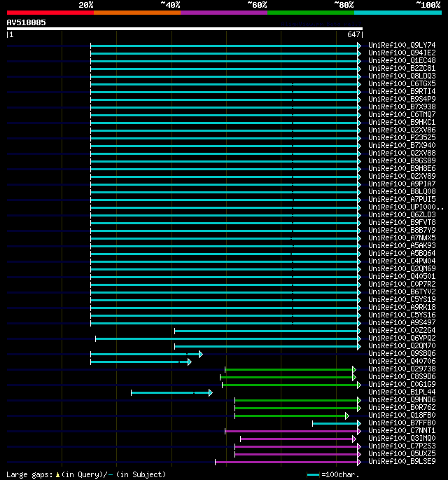Image resolution: width=448 pixels, height=480 pixels.
Task: Click the UniRef100_B0R762 label
Action: pyautogui.click(x=402, y=407)
